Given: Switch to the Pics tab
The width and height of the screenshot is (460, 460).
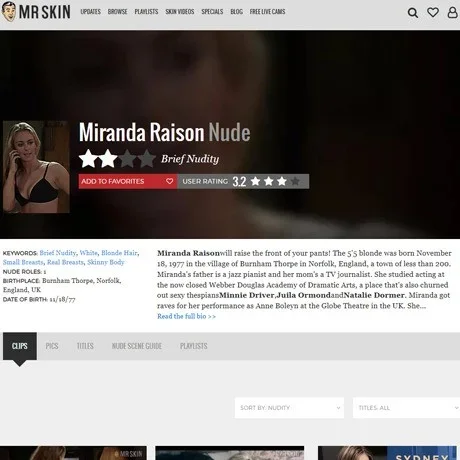Looking at the screenshot, I should pos(52,346).
